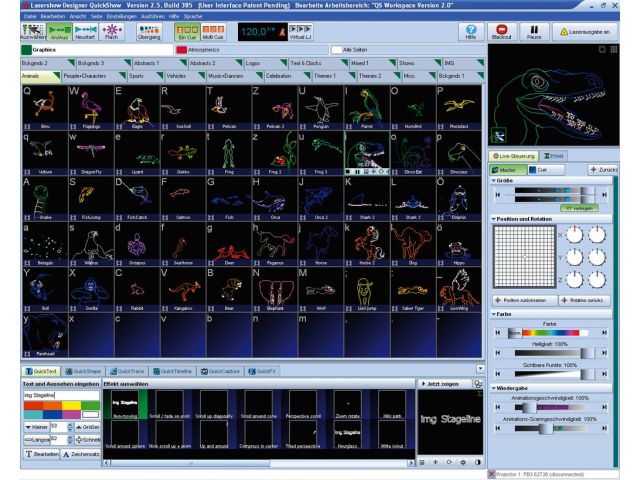Switch to Vehicles page tab

(185, 76)
